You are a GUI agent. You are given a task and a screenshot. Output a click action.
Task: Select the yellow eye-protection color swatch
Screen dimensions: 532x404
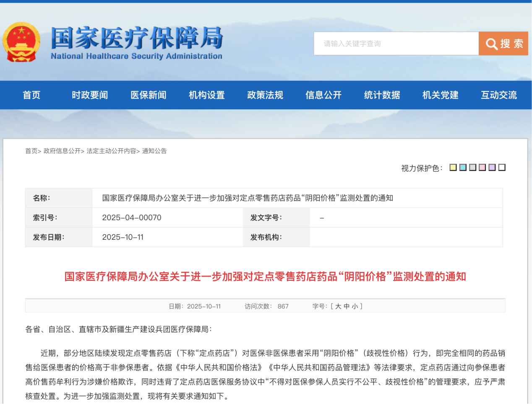pos(453,168)
